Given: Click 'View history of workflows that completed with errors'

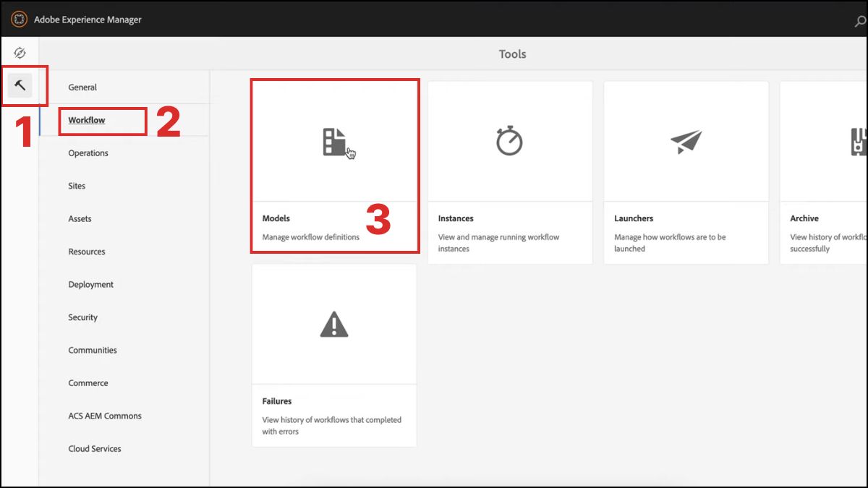Looking at the screenshot, I should pos(331,426).
